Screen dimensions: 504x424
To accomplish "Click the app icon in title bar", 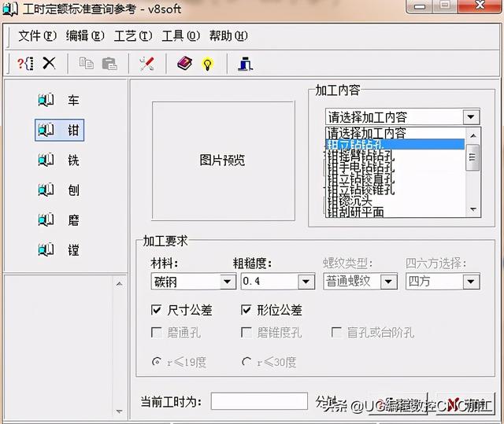I will pos(10,9).
